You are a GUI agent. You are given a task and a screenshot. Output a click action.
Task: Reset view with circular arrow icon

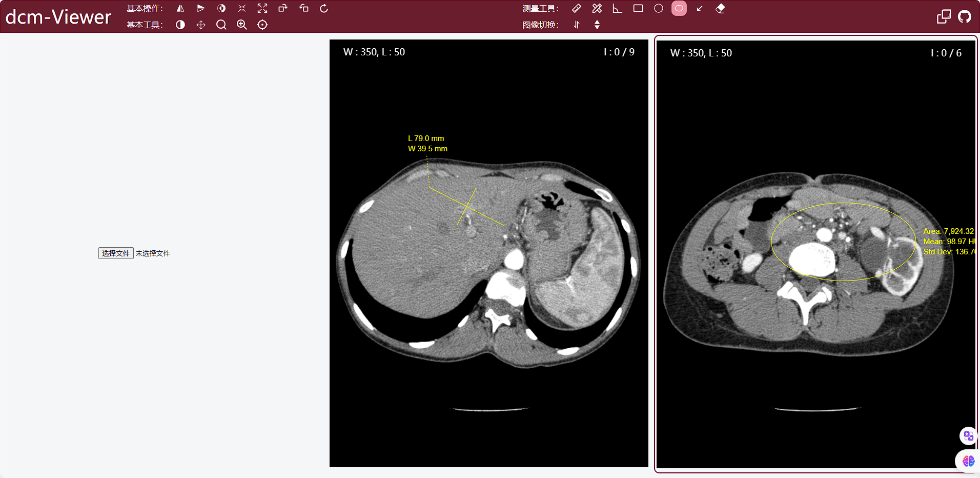click(x=324, y=8)
